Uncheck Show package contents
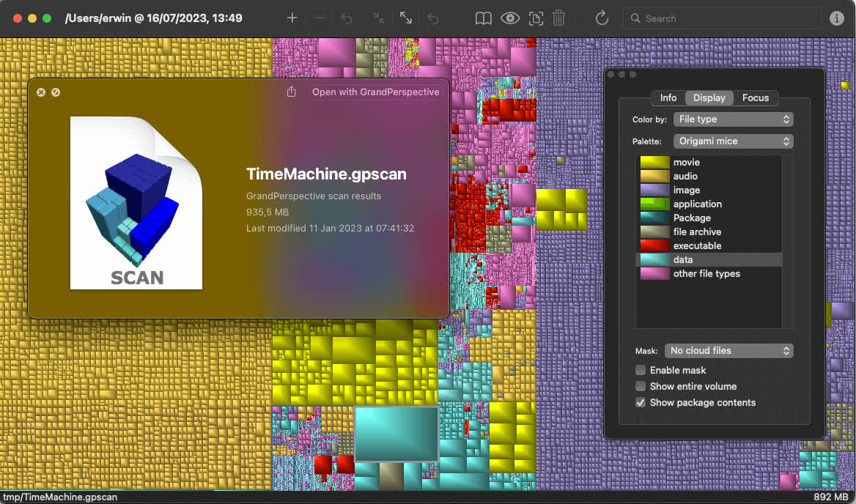This screenshot has width=856, height=504. 641,403
